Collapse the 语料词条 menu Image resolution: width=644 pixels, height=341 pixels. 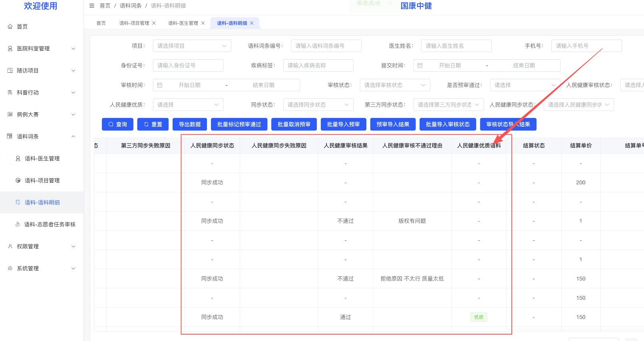[x=73, y=136]
